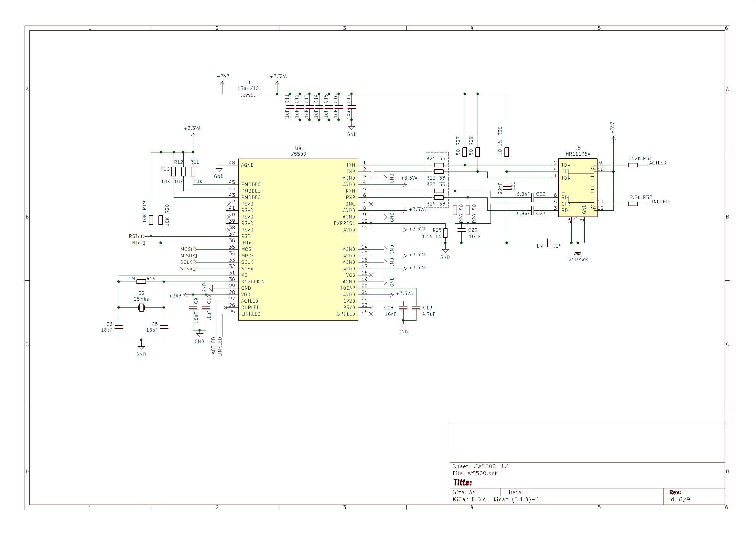Click the MISO hierarchical label

188,256
